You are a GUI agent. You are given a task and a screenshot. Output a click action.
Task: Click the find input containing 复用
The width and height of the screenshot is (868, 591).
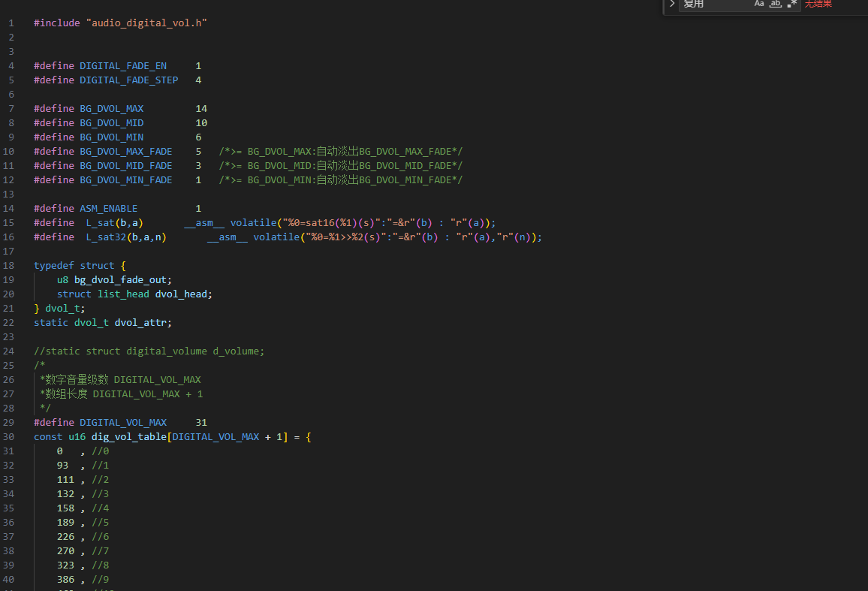click(713, 4)
